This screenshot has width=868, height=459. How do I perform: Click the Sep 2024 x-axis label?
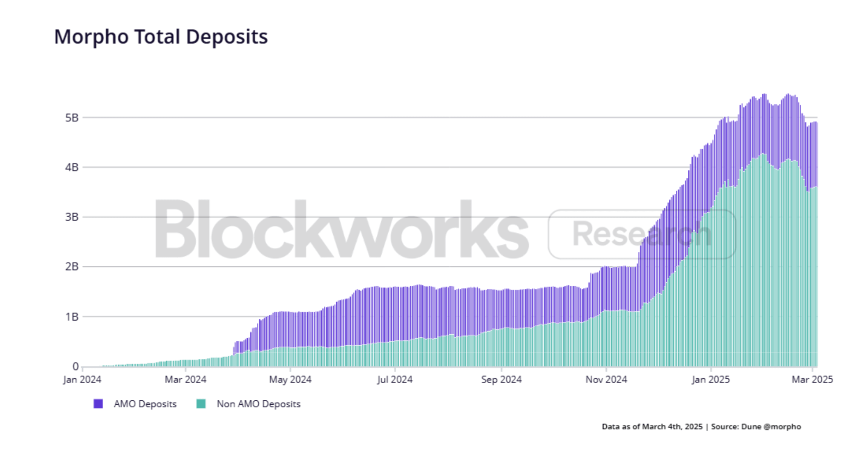501,379
